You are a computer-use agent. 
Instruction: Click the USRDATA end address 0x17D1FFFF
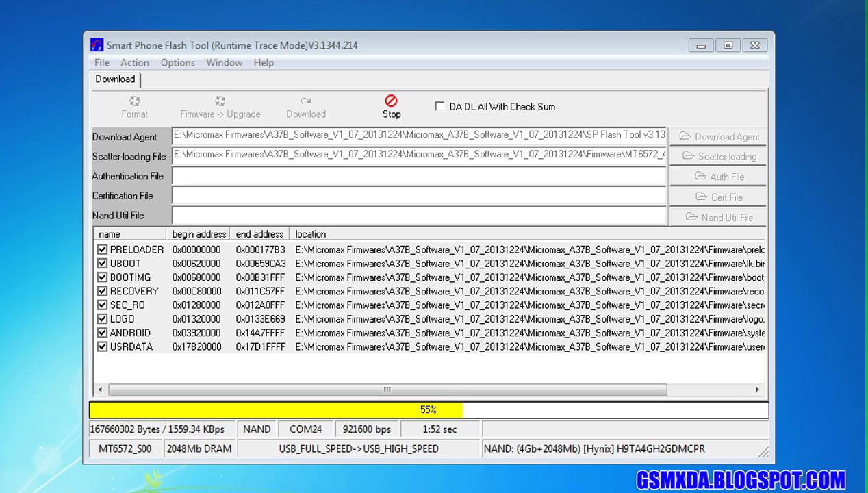click(x=260, y=346)
